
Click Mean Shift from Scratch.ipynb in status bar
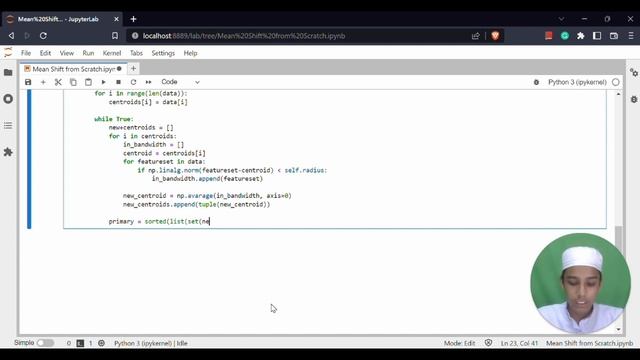coord(589,343)
